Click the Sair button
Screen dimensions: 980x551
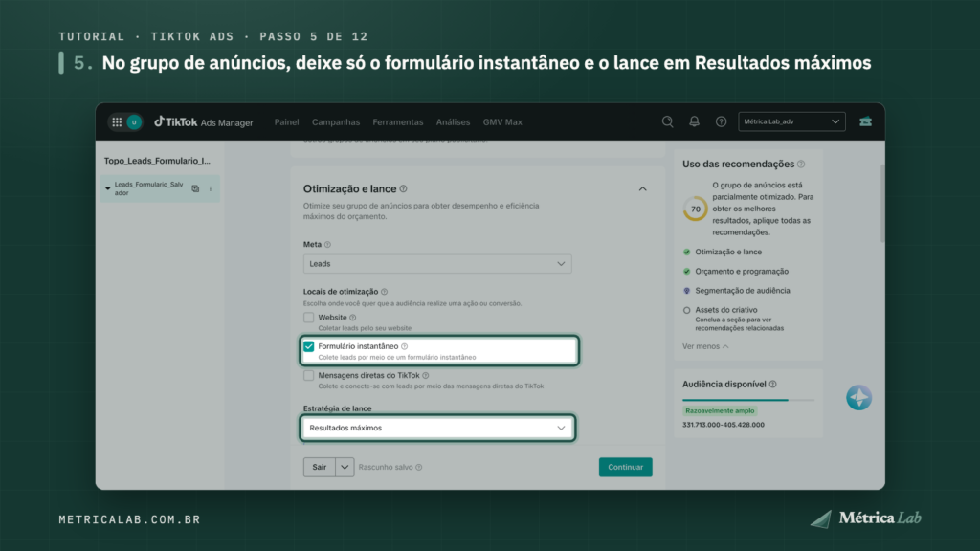(320, 467)
